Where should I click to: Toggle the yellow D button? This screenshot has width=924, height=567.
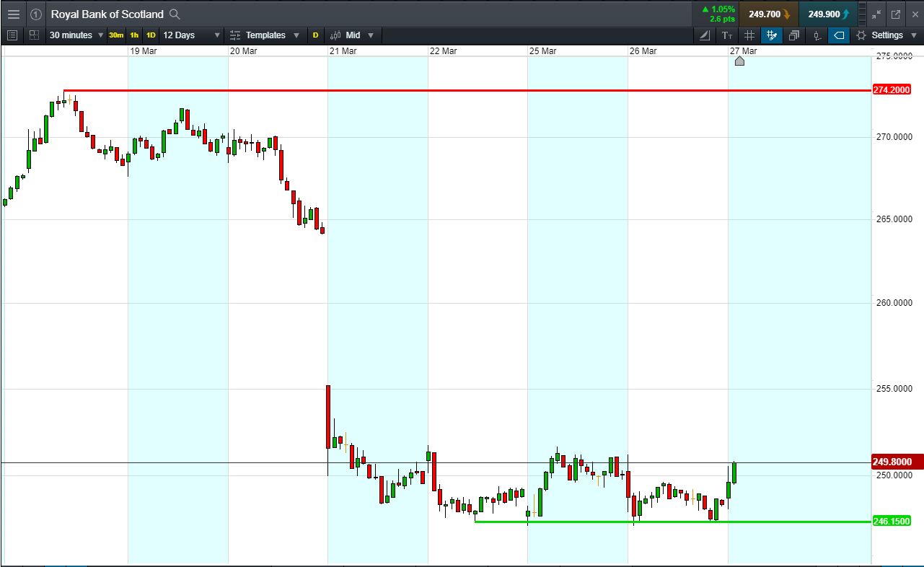click(x=315, y=35)
